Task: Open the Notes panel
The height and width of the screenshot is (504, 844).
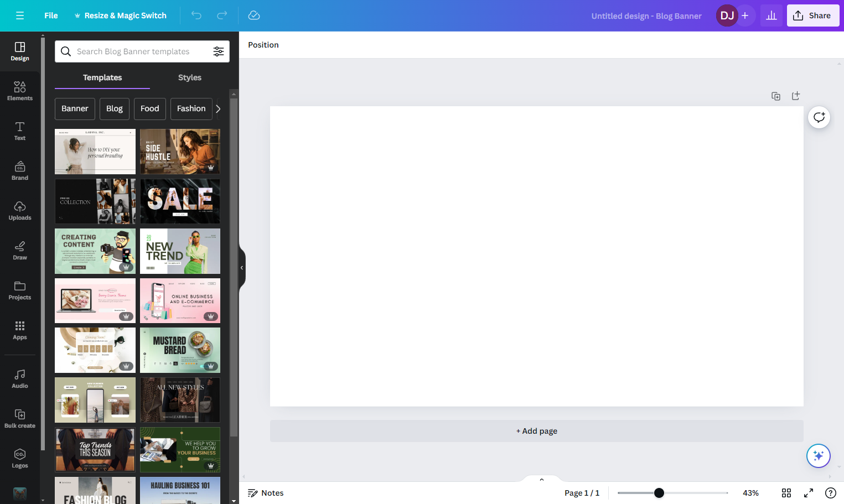Action: (266, 493)
